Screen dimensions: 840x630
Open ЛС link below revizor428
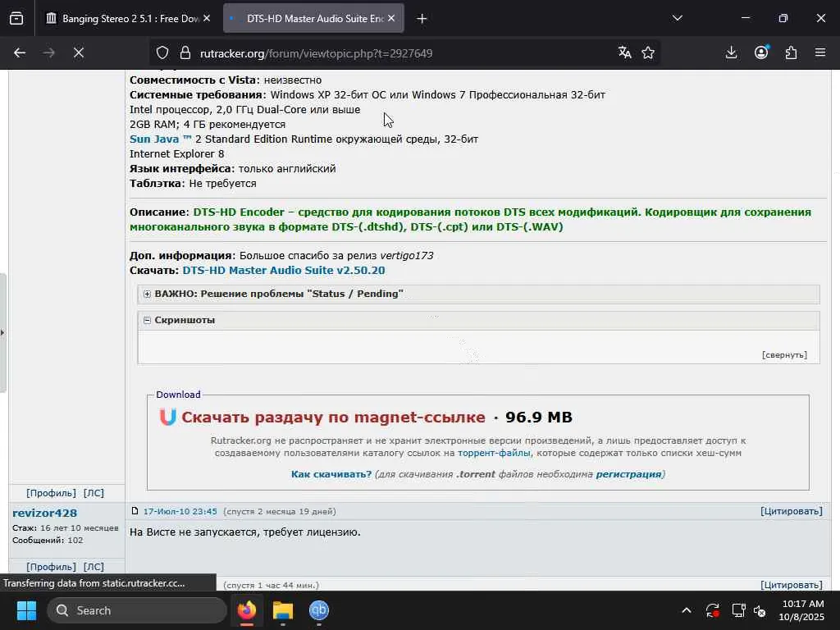tap(94, 568)
